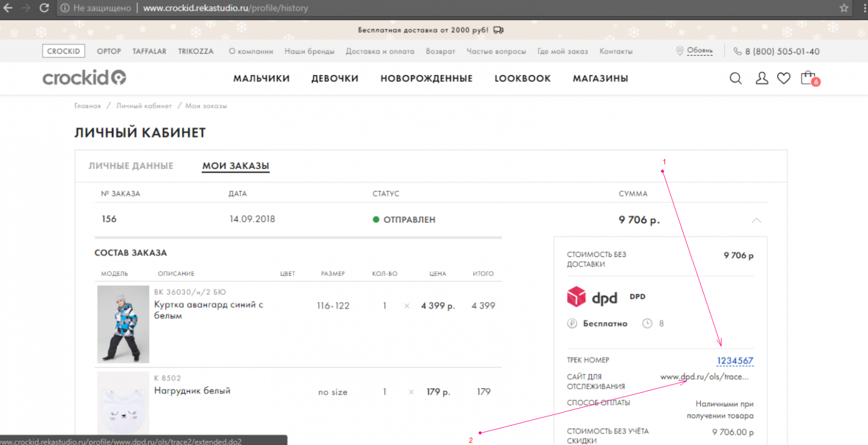Click the crockid logo
Image resolution: width=868 pixels, height=445 pixels.
(x=84, y=78)
